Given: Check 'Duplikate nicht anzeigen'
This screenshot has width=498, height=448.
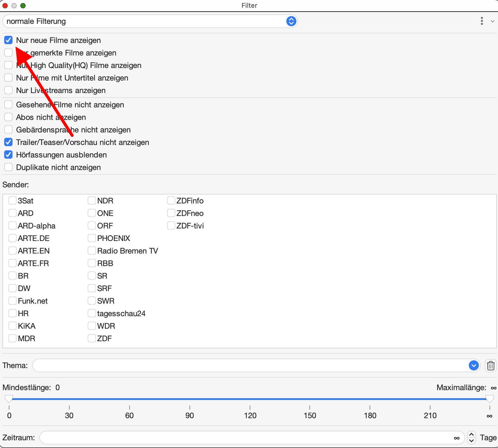Looking at the screenshot, I should pos(8,167).
